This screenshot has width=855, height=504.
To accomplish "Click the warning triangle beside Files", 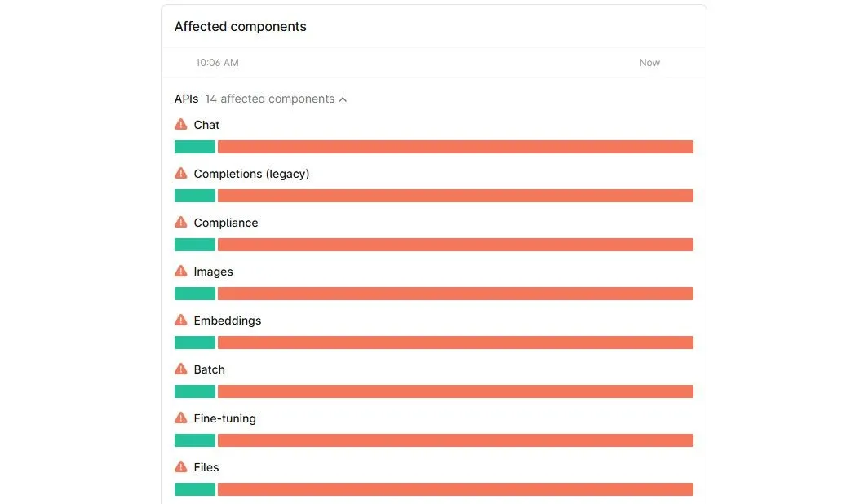I will click(181, 466).
